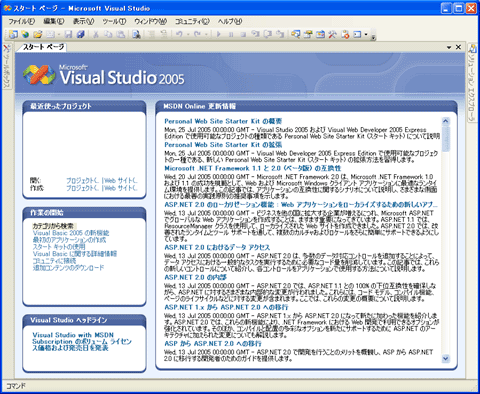Click the New Web Site globe icon
Viewport: 480px width, 394px height.
(x=25, y=34)
